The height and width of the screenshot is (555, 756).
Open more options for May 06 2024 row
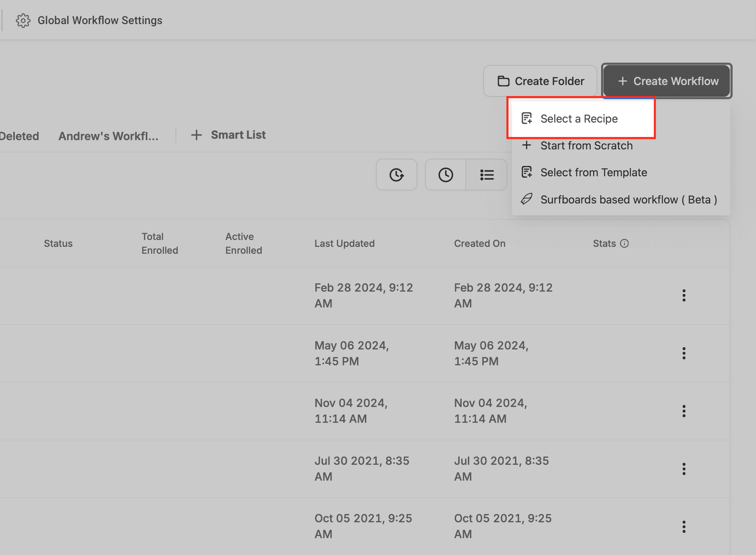(x=684, y=354)
